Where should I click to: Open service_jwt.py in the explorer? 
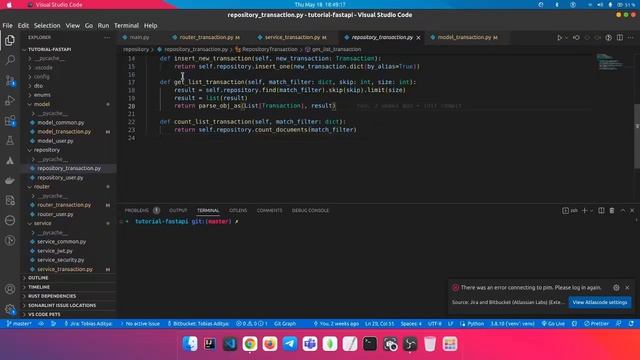pyautogui.click(x=55, y=251)
